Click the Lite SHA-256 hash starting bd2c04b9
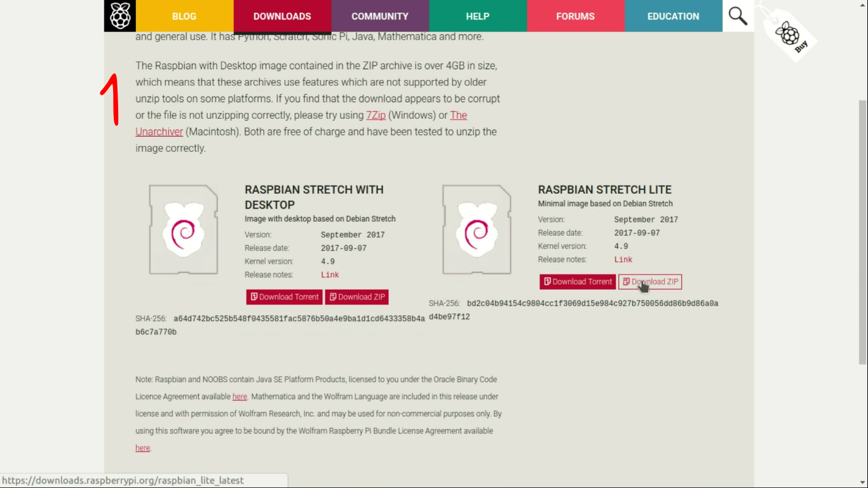Image resolution: width=868 pixels, height=488 pixels. pos(574,310)
